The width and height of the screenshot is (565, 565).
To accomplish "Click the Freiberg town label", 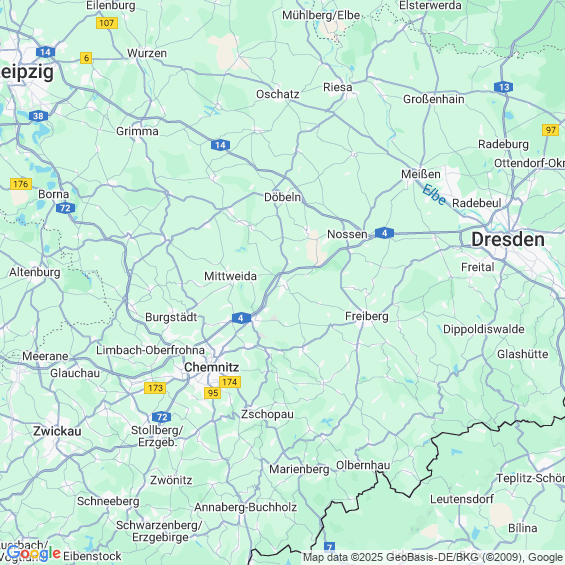I will click(x=367, y=316).
